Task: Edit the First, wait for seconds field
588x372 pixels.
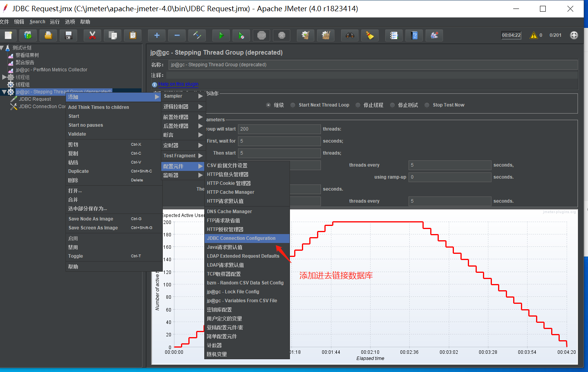Action: click(x=279, y=141)
